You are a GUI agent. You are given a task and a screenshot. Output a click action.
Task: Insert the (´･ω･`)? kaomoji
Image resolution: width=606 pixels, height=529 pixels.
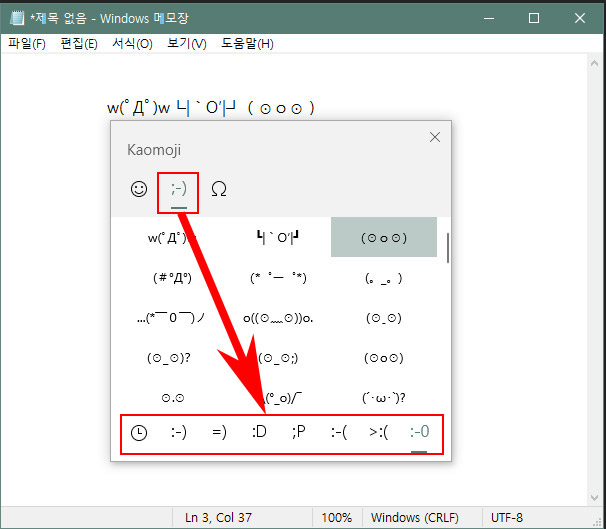coord(384,398)
